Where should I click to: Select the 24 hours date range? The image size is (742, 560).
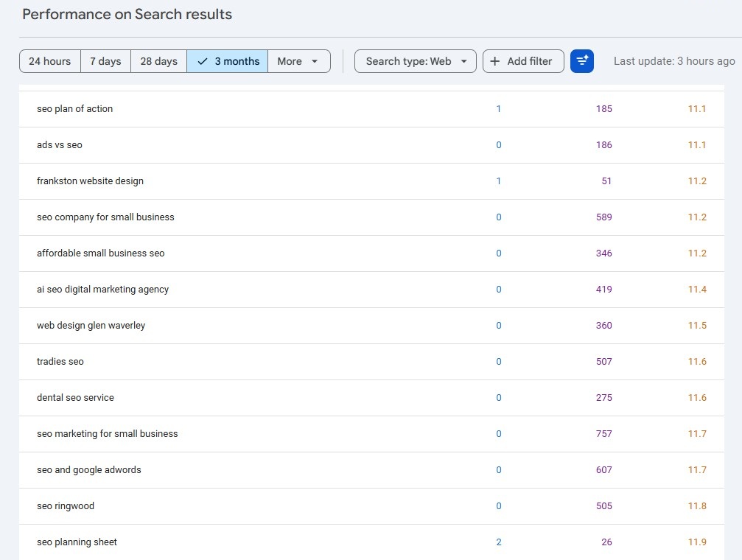[x=49, y=61]
